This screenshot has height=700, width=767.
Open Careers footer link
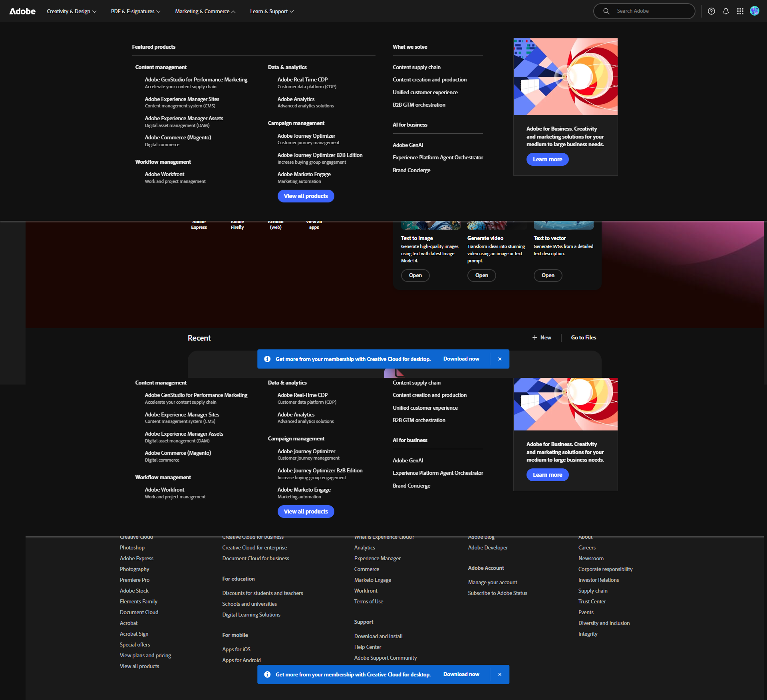(587, 547)
